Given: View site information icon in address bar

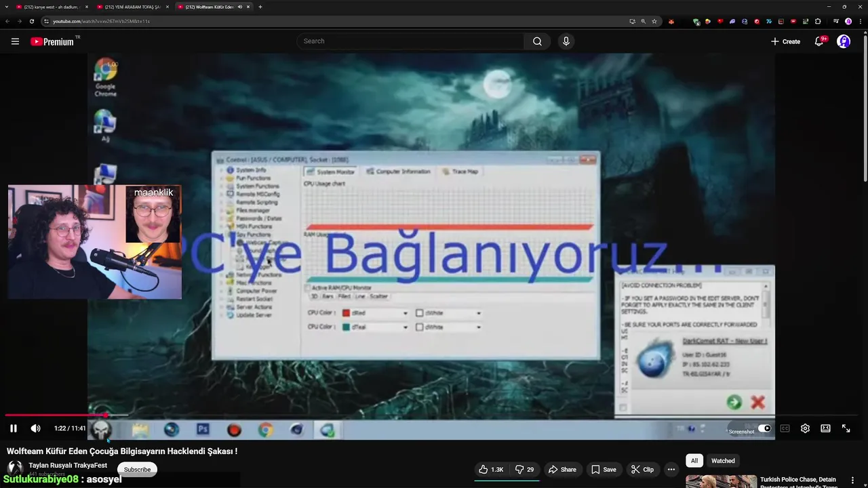Looking at the screenshot, I should [x=46, y=21].
